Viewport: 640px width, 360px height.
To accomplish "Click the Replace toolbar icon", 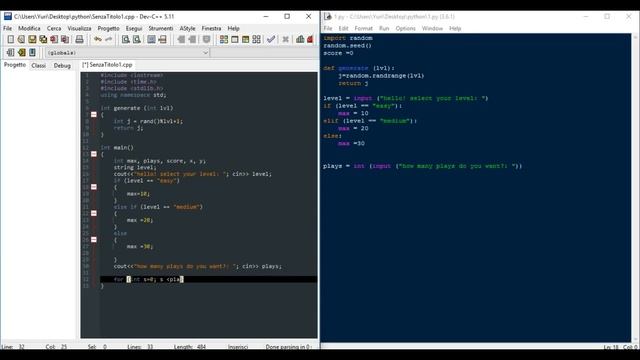I will coord(137,39).
